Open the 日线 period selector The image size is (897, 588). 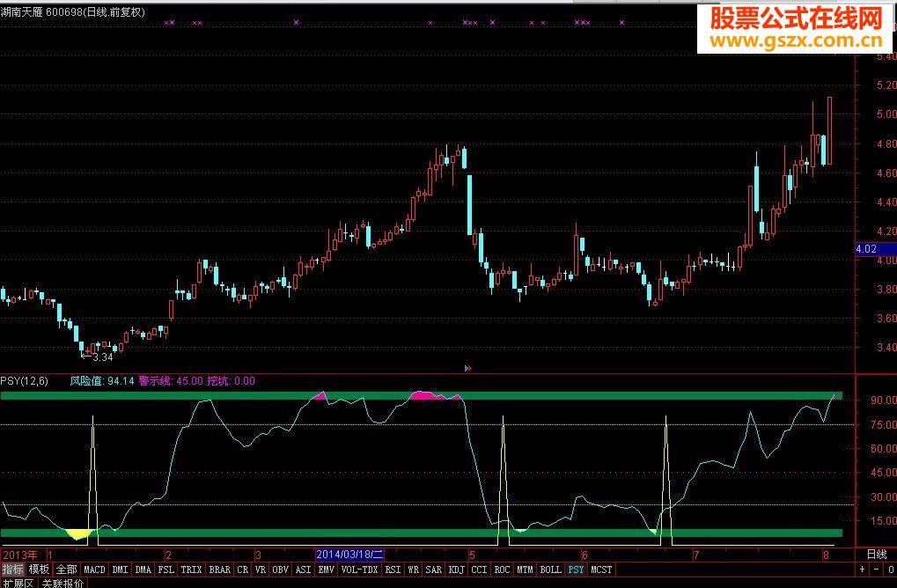(877, 554)
